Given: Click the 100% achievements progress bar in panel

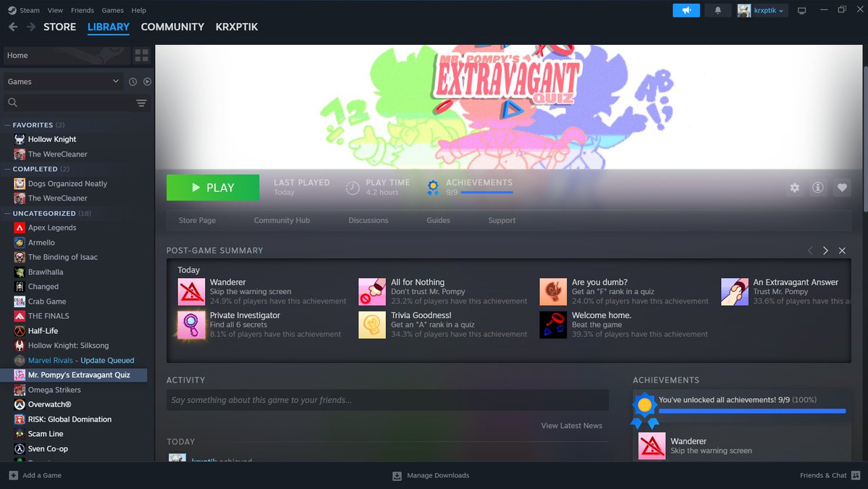Looking at the screenshot, I should [751, 411].
